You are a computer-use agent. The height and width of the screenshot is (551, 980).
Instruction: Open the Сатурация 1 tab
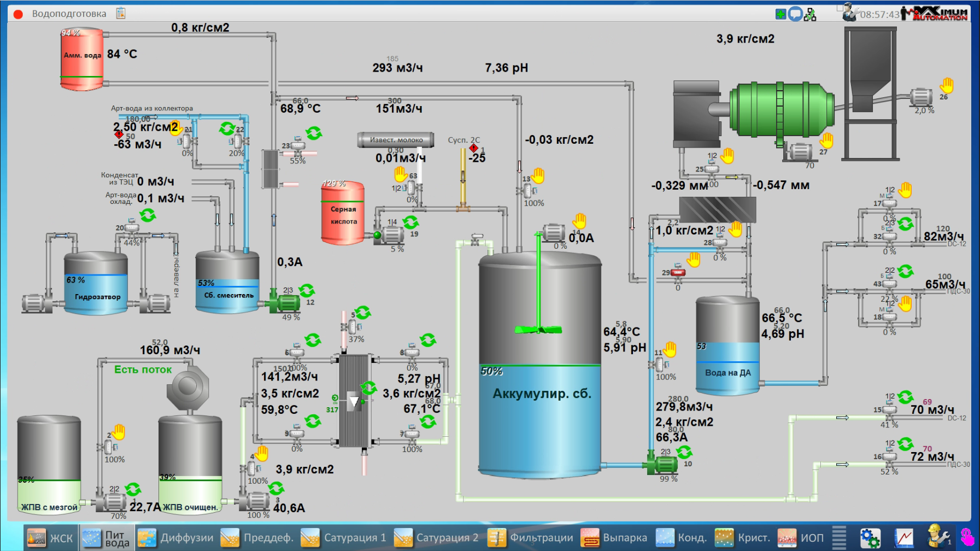coord(343,538)
